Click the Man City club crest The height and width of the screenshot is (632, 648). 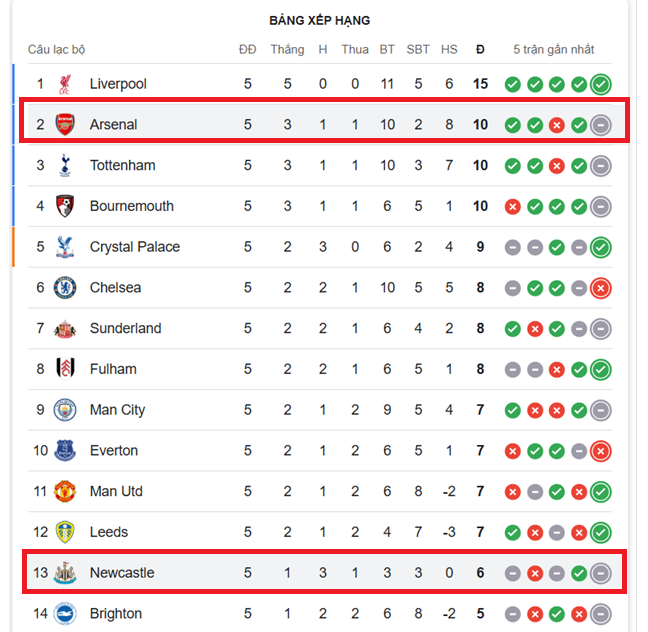click(66, 410)
